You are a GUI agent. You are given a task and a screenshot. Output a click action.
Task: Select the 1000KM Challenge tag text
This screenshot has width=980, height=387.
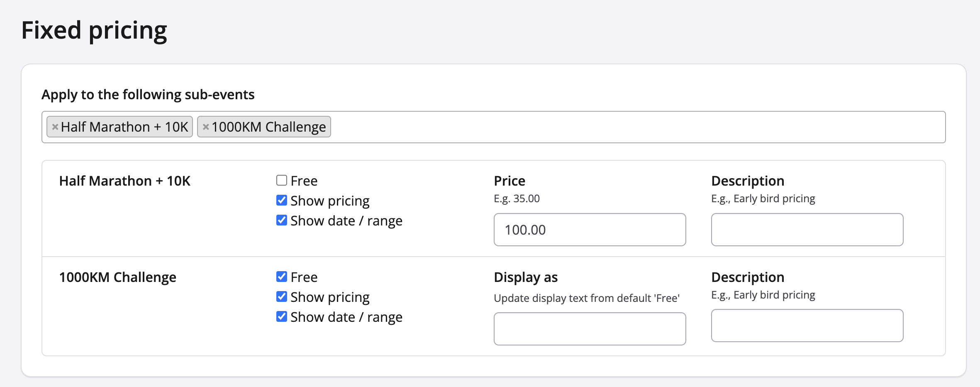point(268,127)
